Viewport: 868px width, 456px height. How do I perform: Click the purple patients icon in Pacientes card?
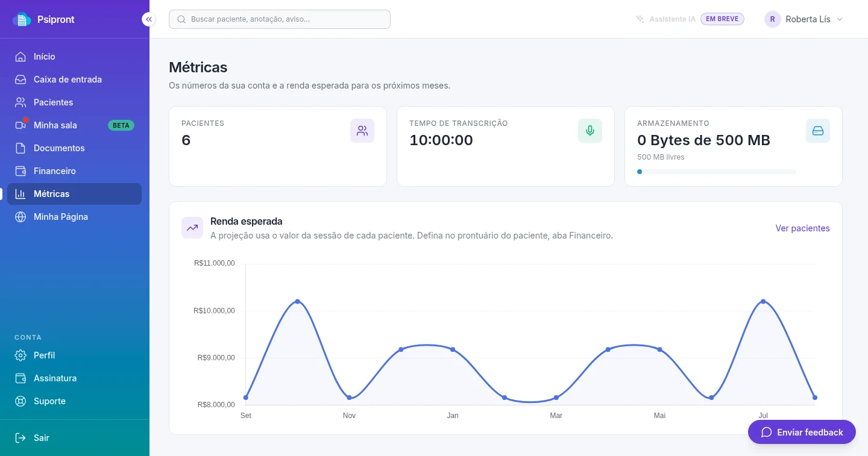pyautogui.click(x=362, y=131)
